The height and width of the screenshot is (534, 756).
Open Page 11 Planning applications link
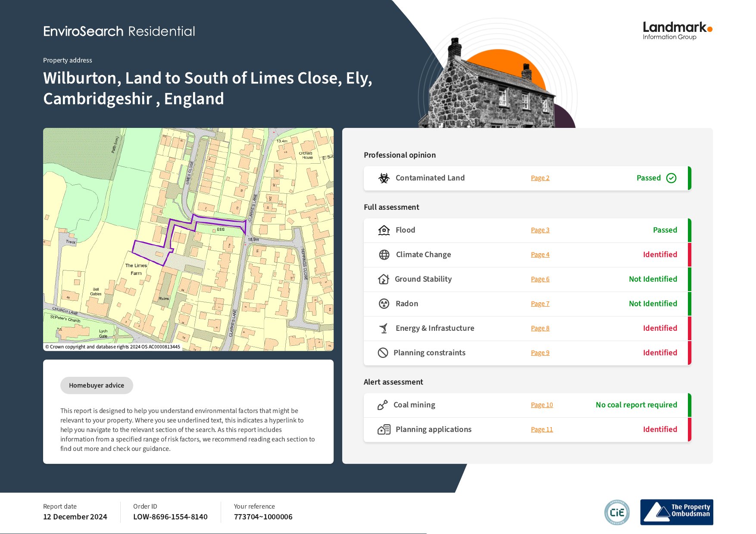tap(542, 430)
